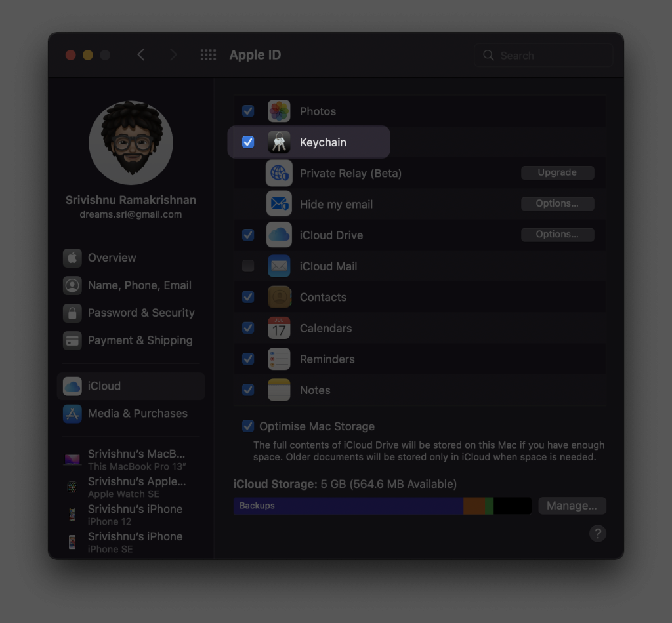Toggle Optimise Mac Storage checkbox
Screen dimensions: 672x623
pos(247,426)
